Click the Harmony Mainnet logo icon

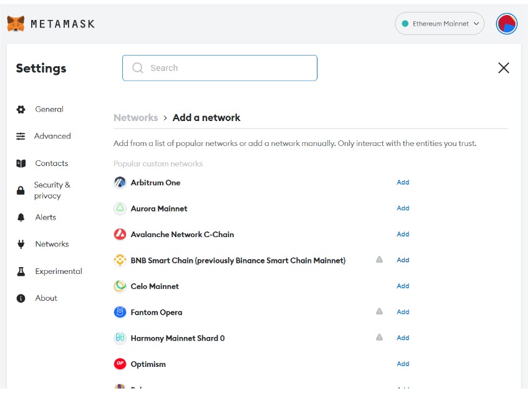pyautogui.click(x=120, y=338)
